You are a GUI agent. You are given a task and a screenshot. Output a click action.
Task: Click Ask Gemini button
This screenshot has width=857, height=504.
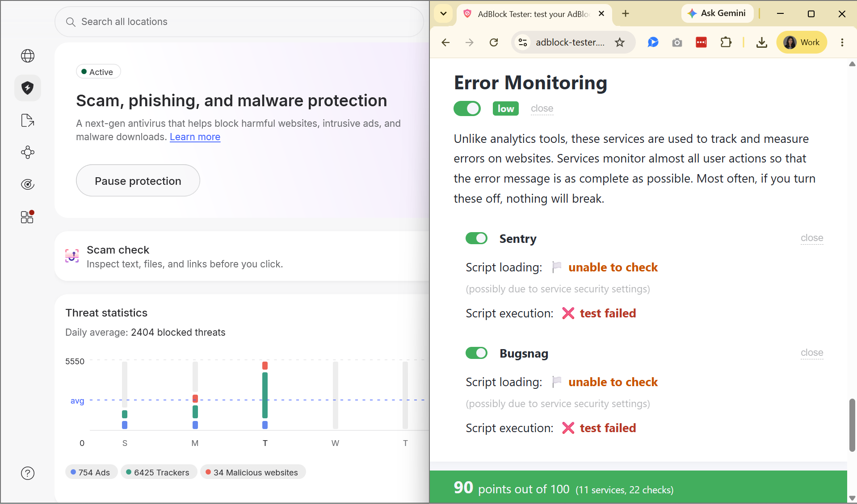tap(717, 13)
